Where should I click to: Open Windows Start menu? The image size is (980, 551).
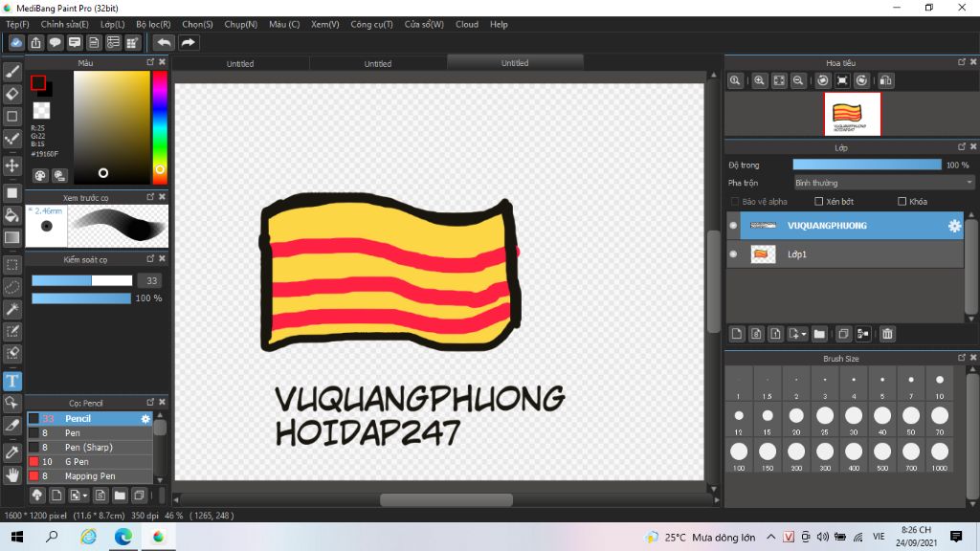click(x=17, y=537)
